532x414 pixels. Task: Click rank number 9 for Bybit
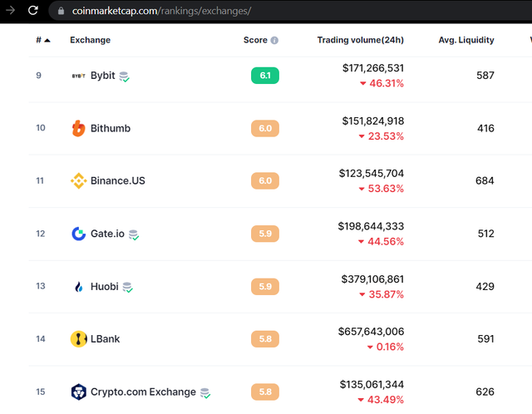click(39, 76)
